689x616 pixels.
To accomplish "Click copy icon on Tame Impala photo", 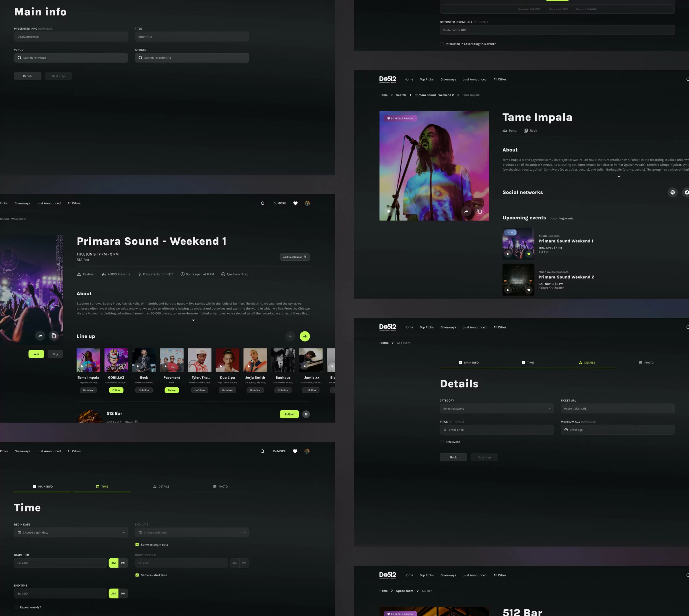I will click(x=480, y=212).
